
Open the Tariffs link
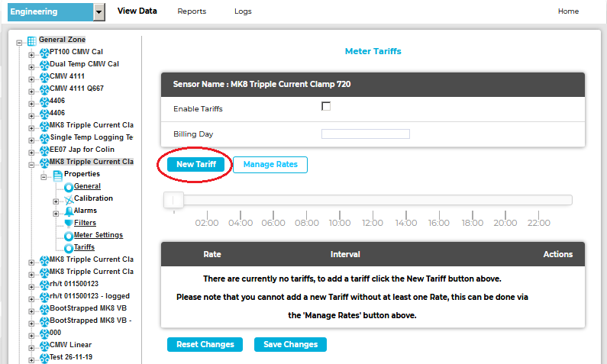point(84,247)
